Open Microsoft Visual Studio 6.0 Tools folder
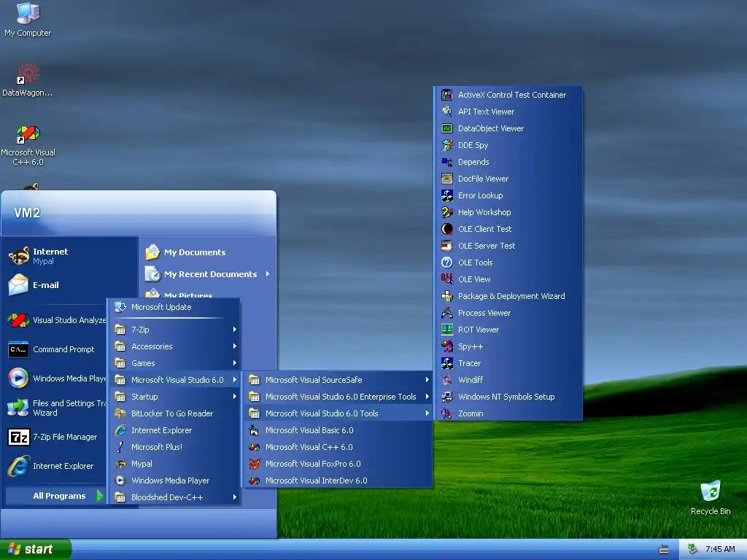 pos(338,413)
